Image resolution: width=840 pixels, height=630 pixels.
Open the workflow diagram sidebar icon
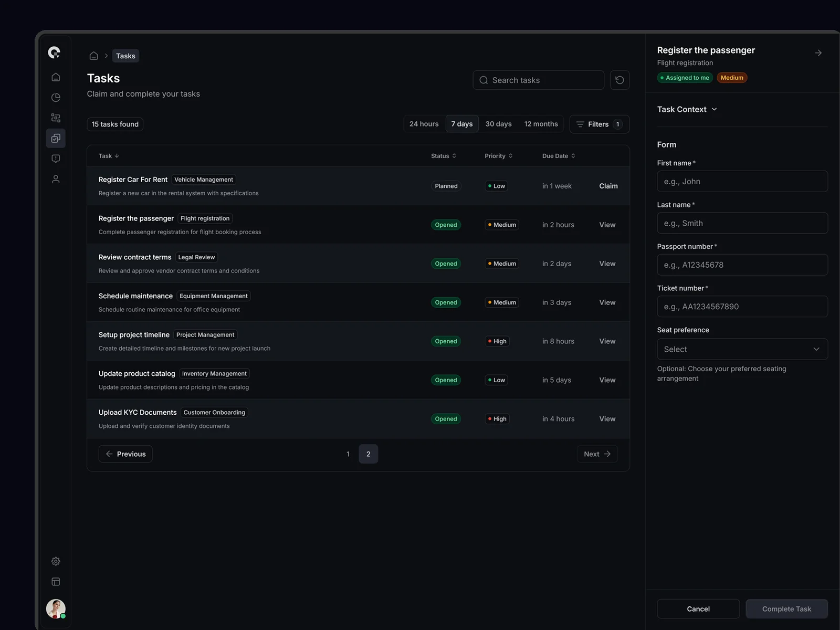tap(56, 118)
